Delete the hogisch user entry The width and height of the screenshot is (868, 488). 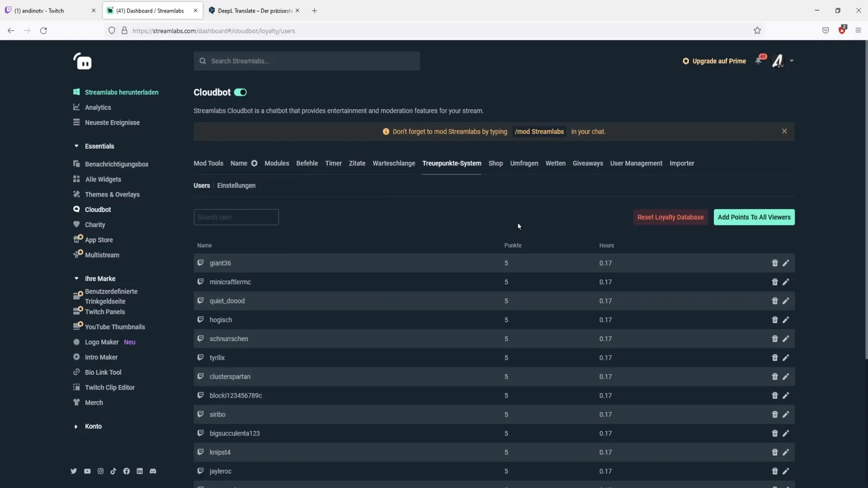(x=774, y=320)
